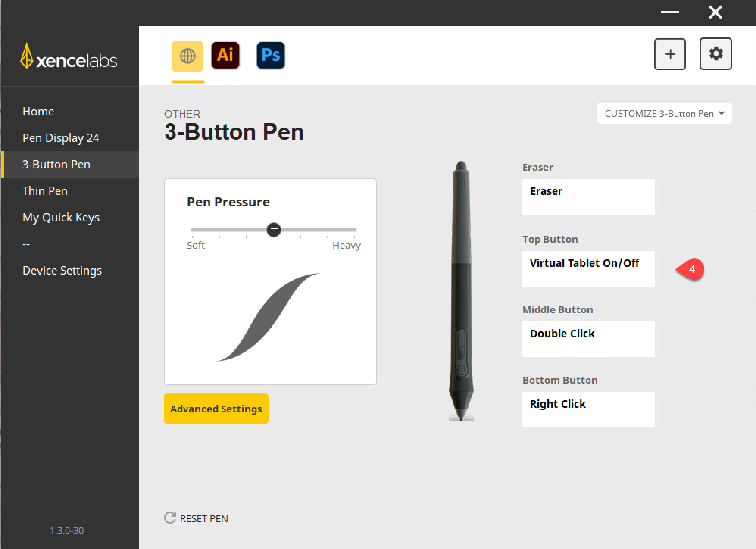
Task: Go to Home in the sidebar
Action: [38, 112]
